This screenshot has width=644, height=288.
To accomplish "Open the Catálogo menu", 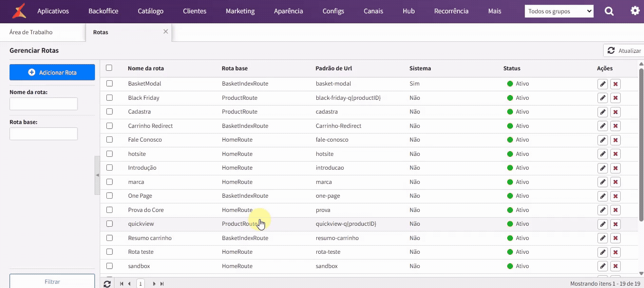I will (151, 11).
